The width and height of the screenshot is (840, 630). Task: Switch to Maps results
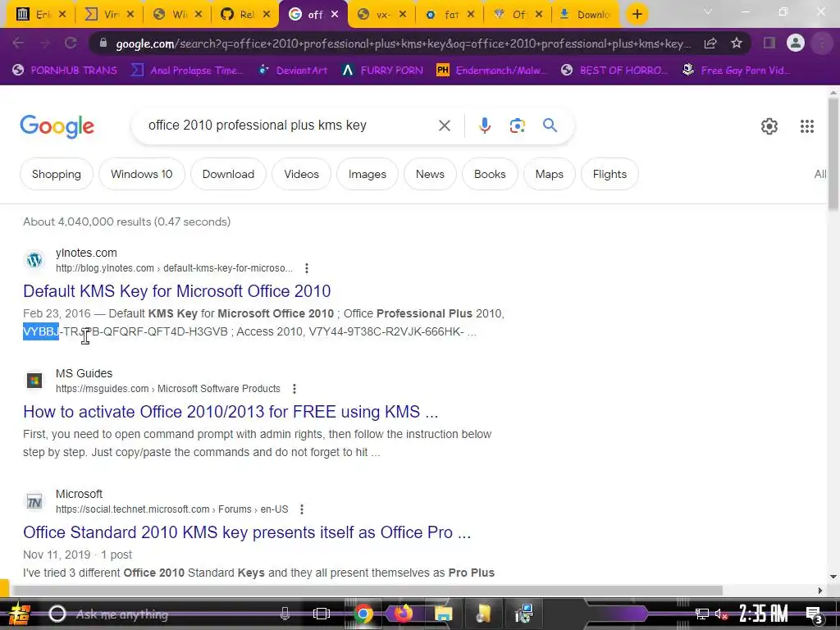click(549, 174)
